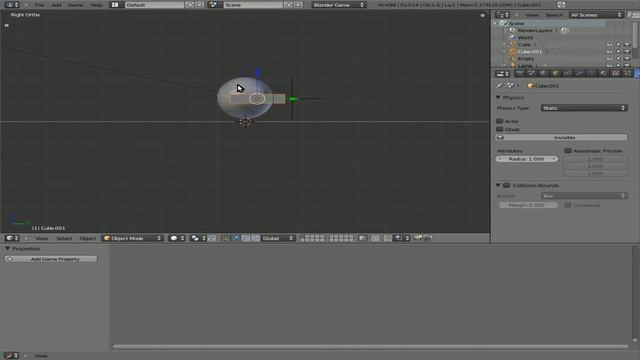Toggle visibility eye for Empty in outliner

pyautogui.click(x=609, y=58)
